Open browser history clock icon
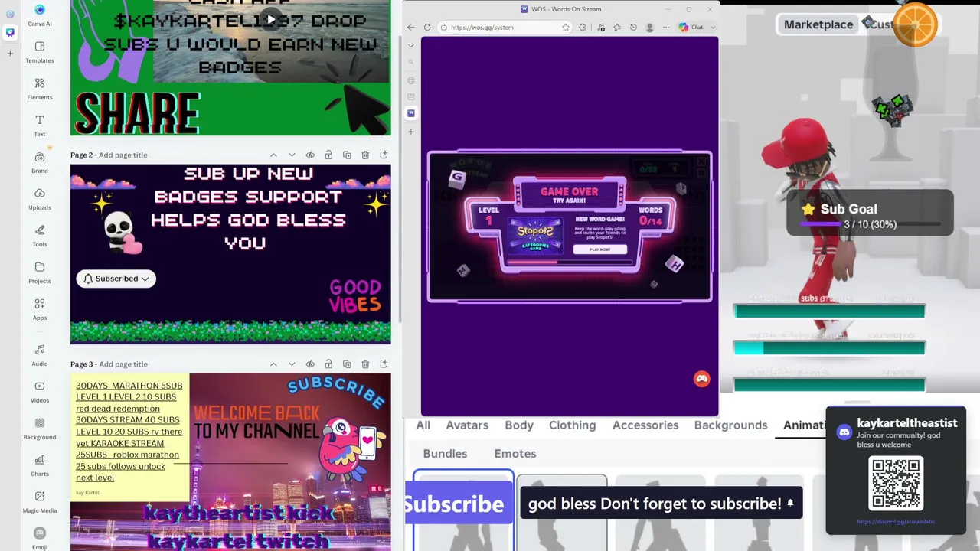980x551 pixels. (x=633, y=28)
